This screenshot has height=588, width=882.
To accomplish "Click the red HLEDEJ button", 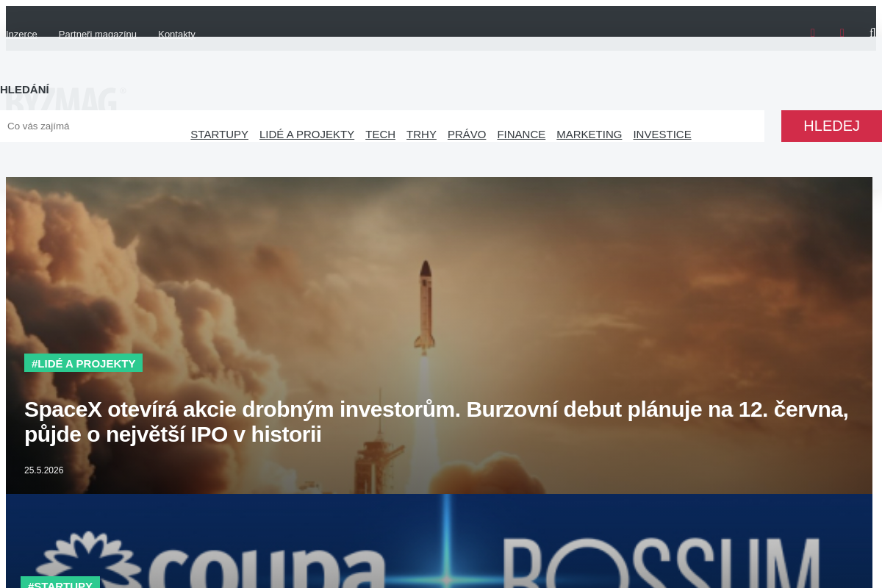I will click(831, 126).
